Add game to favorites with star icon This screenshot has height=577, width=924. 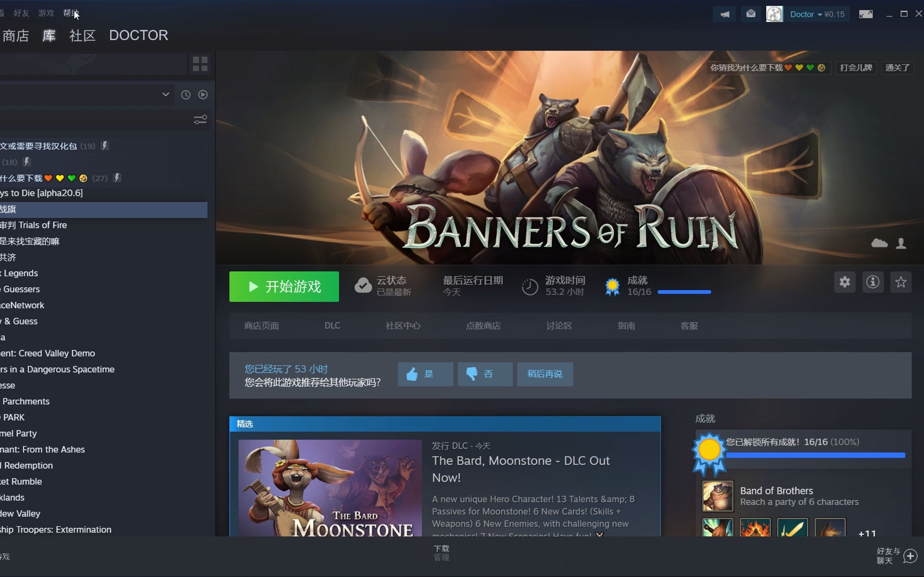[901, 282]
